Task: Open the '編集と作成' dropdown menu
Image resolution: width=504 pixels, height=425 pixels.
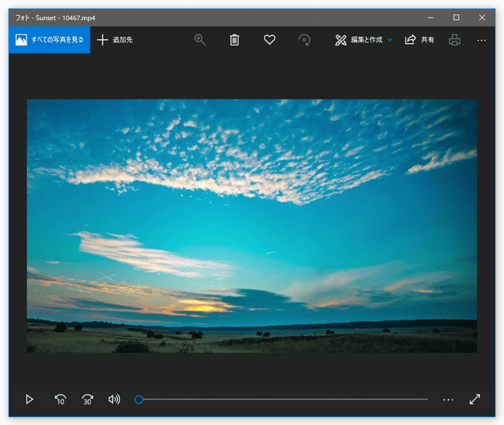Action: [363, 40]
